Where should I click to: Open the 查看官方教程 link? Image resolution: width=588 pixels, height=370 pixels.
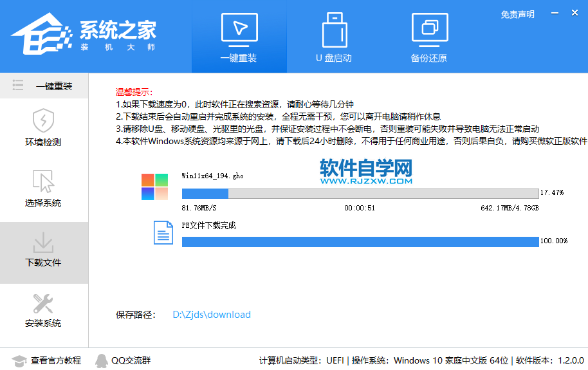pos(56,360)
